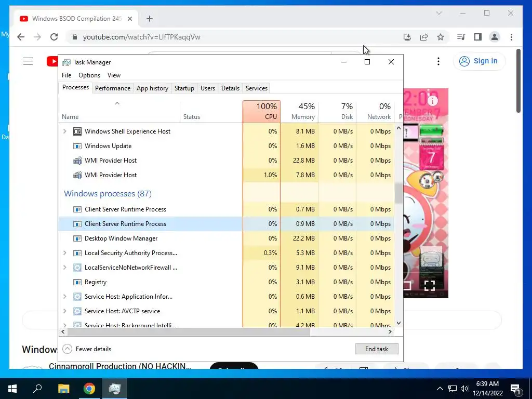Viewport: 532px width, 399px height.
Task: Click the Task Manager title bar icon
Action: coord(66,62)
